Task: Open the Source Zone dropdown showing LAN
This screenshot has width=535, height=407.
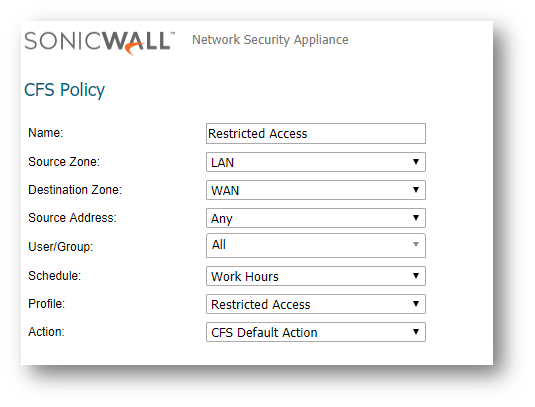Action: (316, 162)
